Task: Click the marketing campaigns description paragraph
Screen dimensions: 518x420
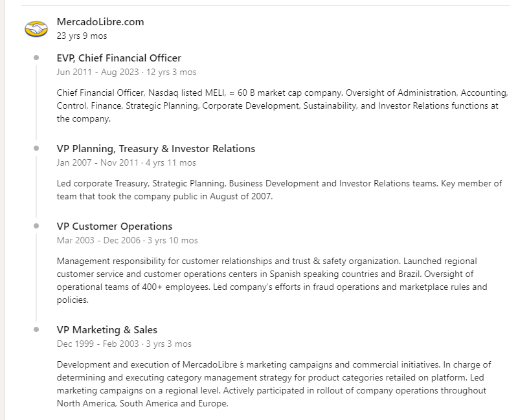Action: pyautogui.click(x=272, y=384)
